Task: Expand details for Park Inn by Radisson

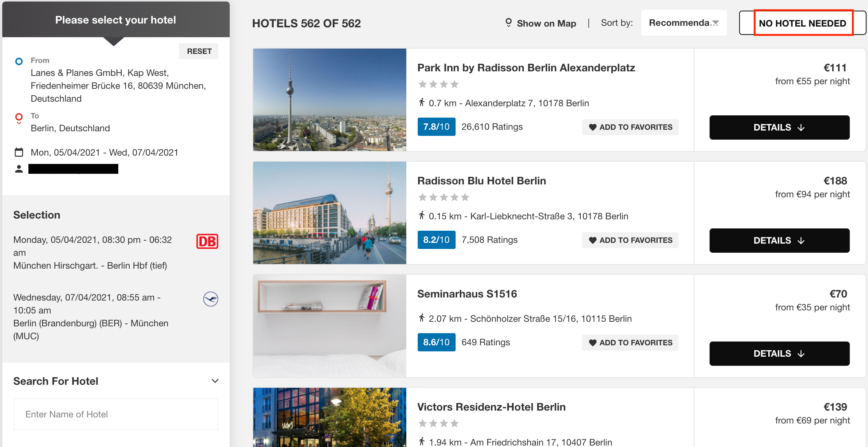Action: (x=779, y=127)
